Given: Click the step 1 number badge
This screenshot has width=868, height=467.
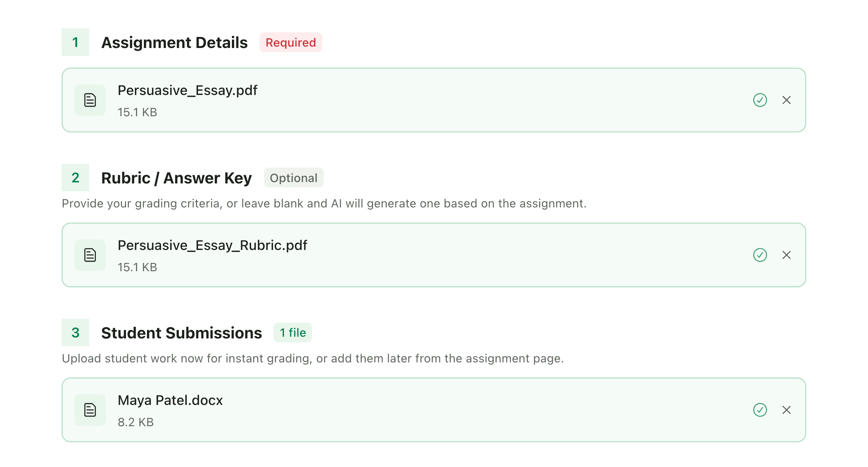Looking at the screenshot, I should click(75, 43).
